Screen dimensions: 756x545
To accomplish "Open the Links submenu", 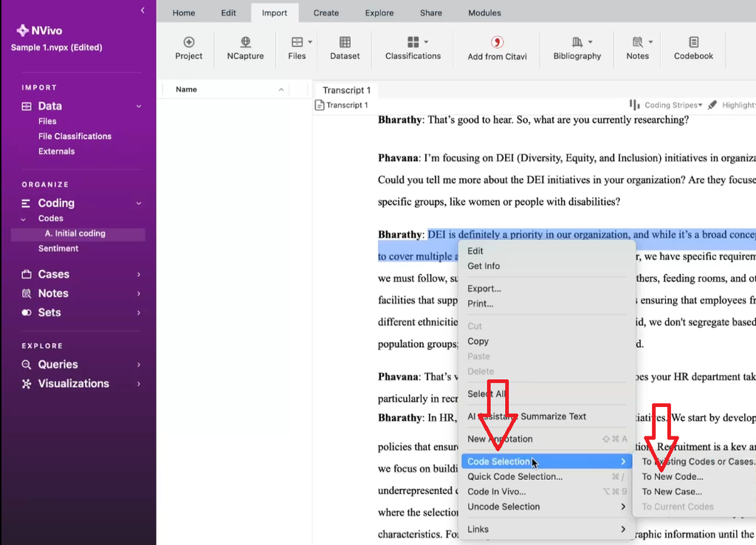I will (x=546, y=529).
